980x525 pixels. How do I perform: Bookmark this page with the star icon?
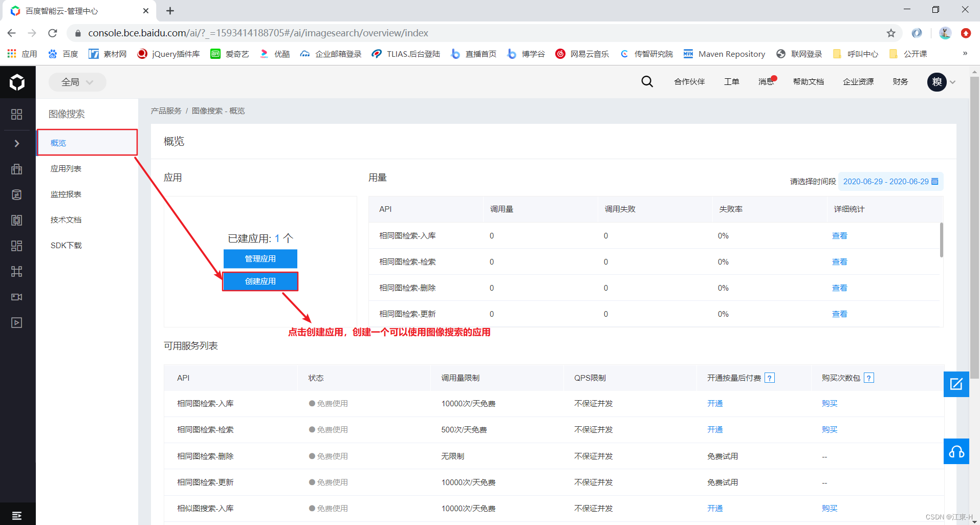(891, 33)
